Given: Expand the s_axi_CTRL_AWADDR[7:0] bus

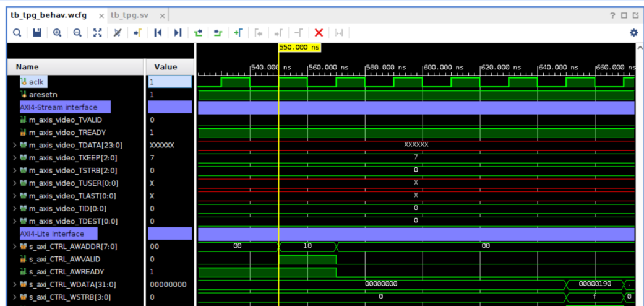Looking at the screenshot, I should pyautogui.click(x=15, y=247).
